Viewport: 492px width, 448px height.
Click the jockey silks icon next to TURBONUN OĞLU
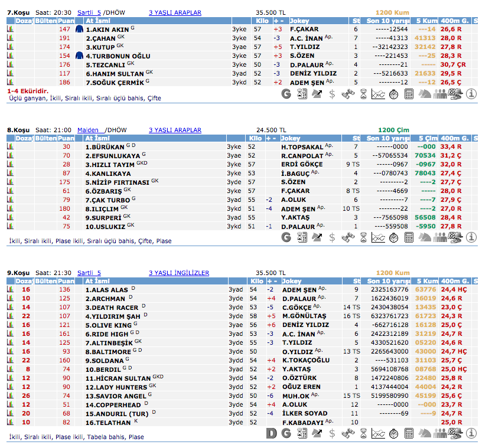80,55
